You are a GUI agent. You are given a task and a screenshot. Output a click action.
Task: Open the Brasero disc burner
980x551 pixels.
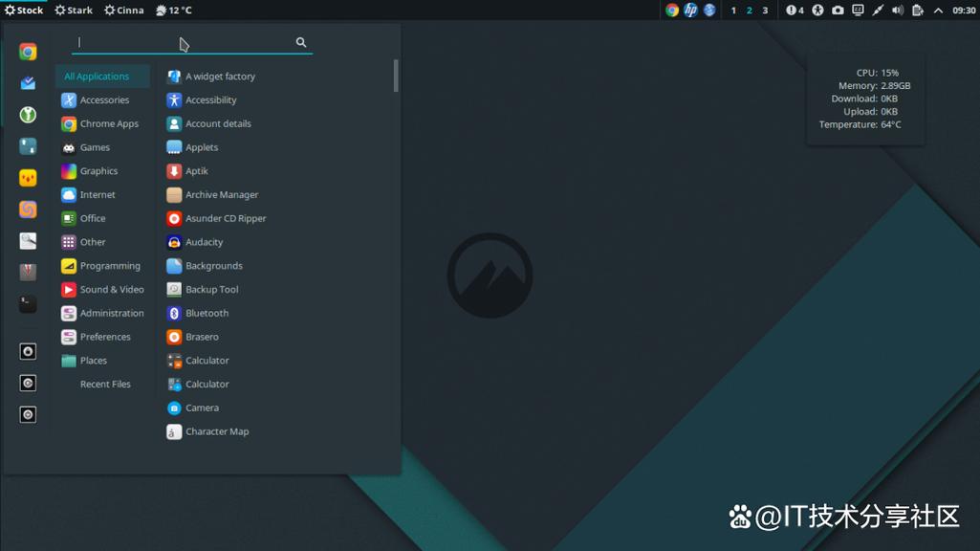coord(201,337)
